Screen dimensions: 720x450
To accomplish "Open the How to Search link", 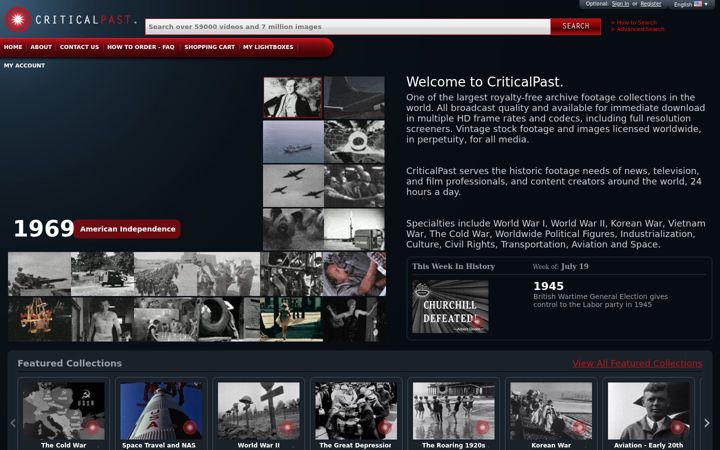I will 634,22.
